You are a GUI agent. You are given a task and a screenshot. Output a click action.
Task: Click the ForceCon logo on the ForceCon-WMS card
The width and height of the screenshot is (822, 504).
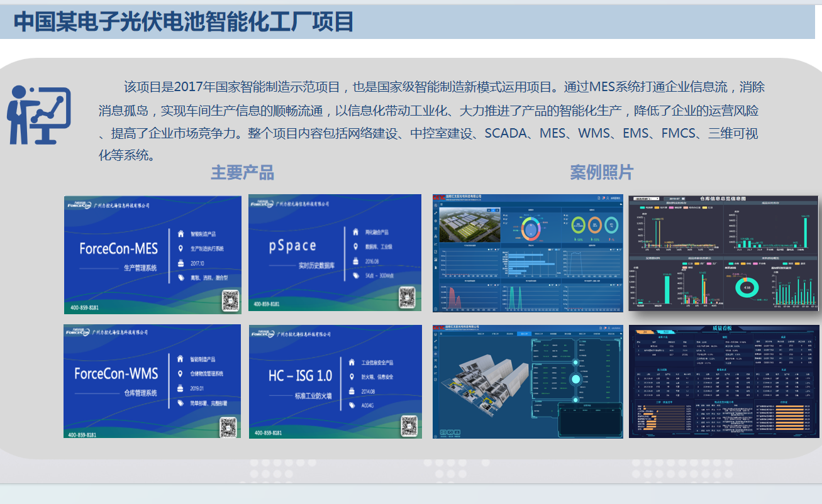tap(78, 331)
